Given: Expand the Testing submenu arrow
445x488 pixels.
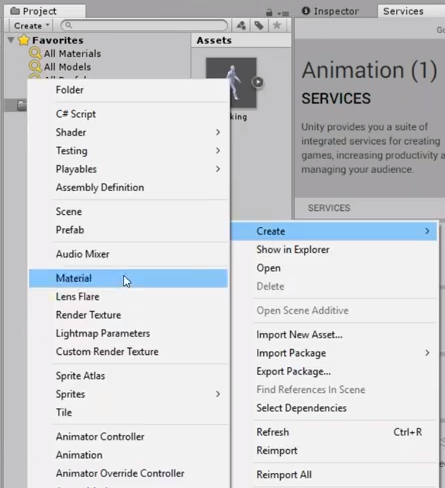Looking at the screenshot, I should tap(218, 151).
